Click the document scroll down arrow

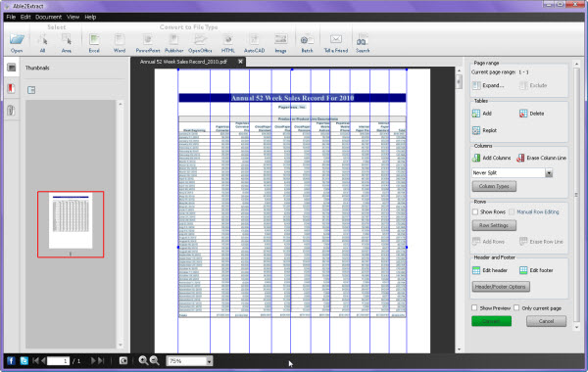click(459, 349)
